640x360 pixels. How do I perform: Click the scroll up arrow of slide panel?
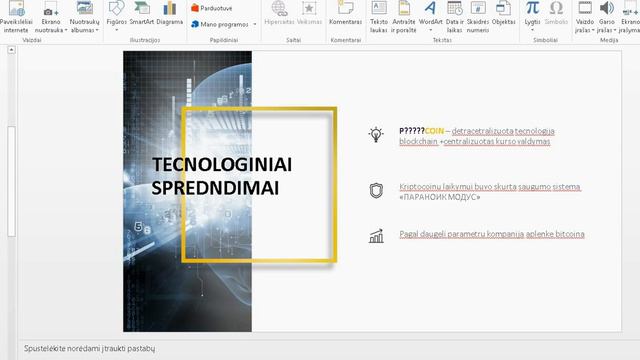coord(11,50)
